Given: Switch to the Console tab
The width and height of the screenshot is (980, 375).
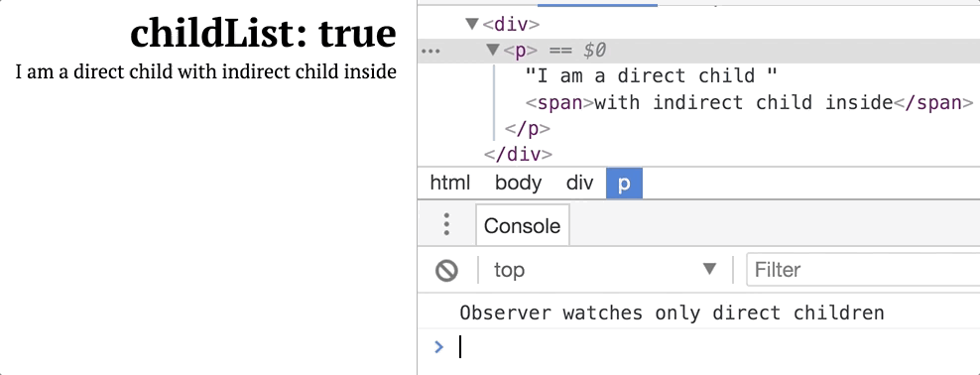Looking at the screenshot, I should pos(522,225).
